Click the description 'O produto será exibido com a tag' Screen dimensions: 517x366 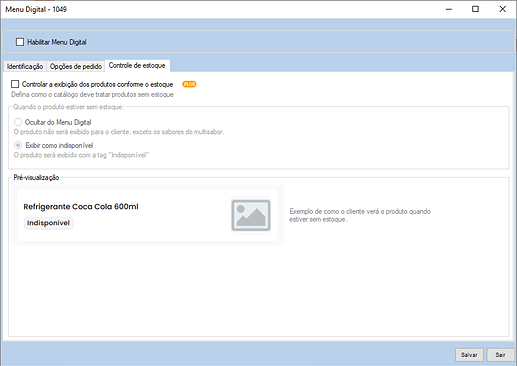(81, 155)
